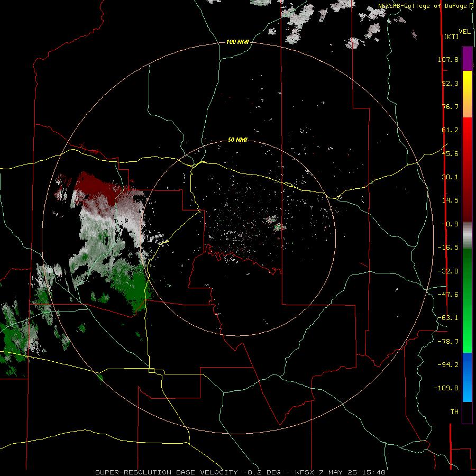
Task: Click the -47.6 velocity scale value
Action: pyautogui.click(x=448, y=295)
